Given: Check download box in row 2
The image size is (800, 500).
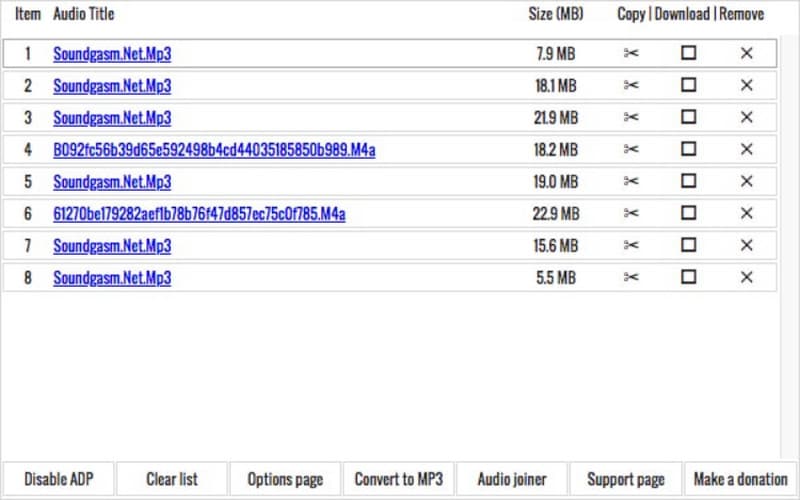Looking at the screenshot, I should tap(689, 85).
